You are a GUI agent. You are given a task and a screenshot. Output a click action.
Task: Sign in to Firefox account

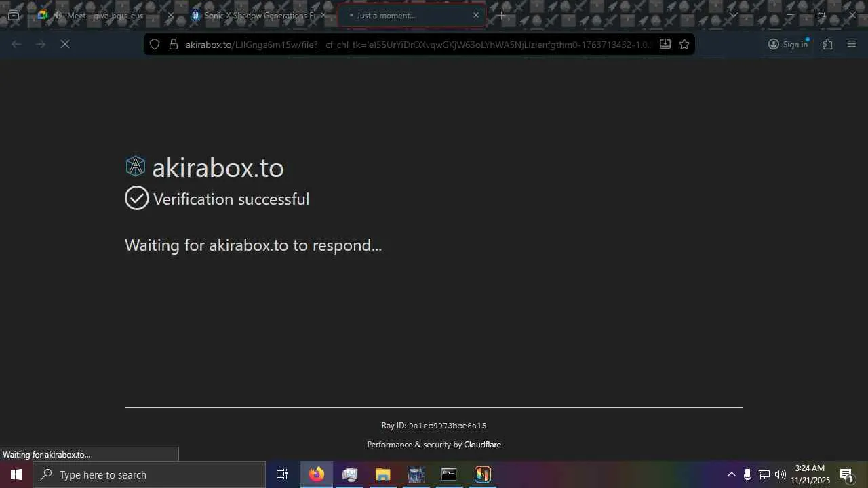point(788,44)
